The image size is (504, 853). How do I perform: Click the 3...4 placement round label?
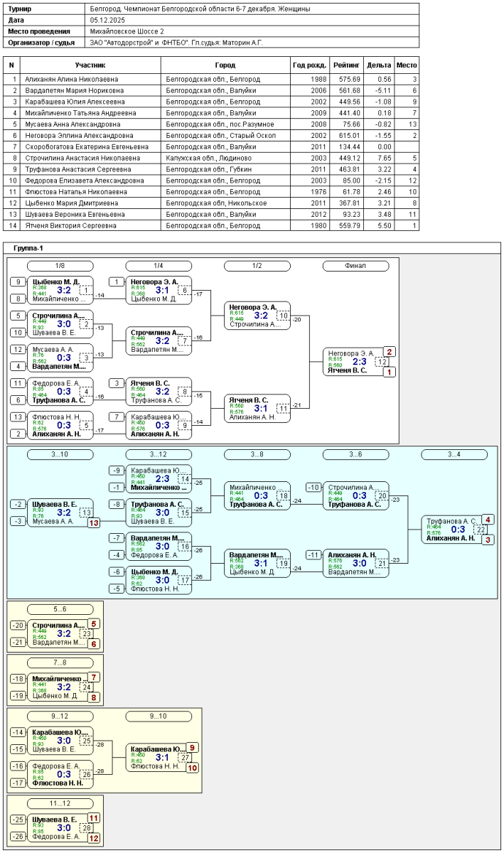pyautogui.click(x=454, y=454)
